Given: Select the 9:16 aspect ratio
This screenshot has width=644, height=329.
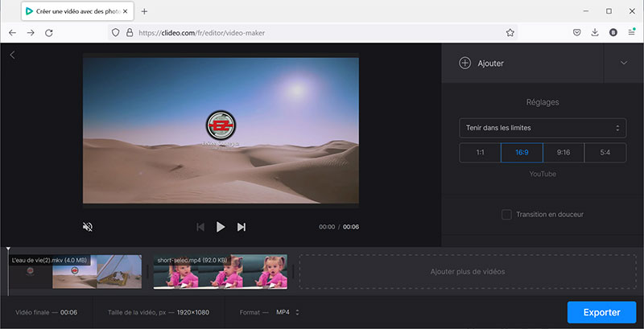Looking at the screenshot, I should click(563, 153).
